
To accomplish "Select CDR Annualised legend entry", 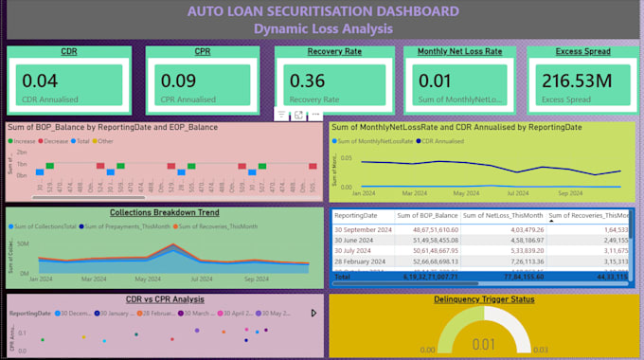I will tap(439, 141).
